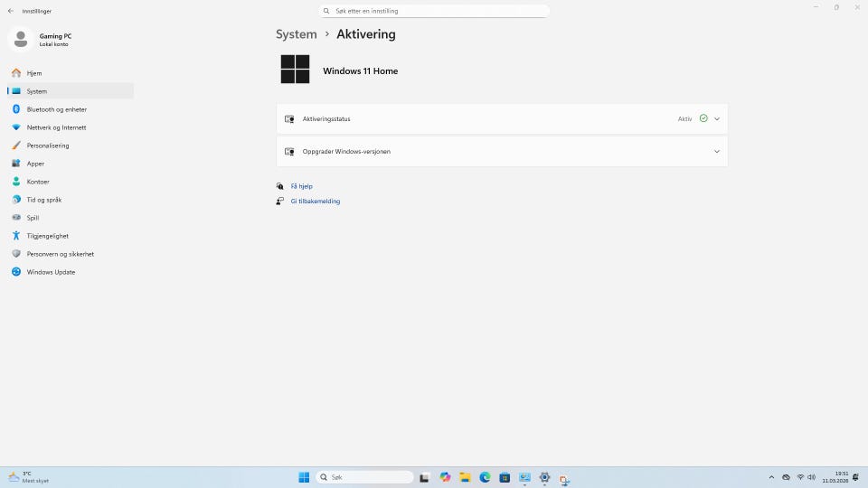The width and height of the screenshot is (868, 488).
Task: Show hidden system tray icons
Action: pos(771,477)
